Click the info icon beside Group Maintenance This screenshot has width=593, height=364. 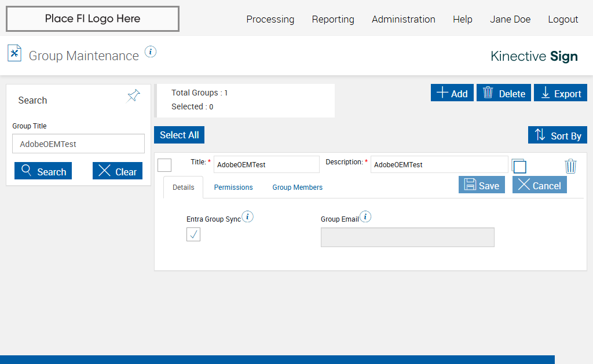pyautogui.click(x=151, y=52)
